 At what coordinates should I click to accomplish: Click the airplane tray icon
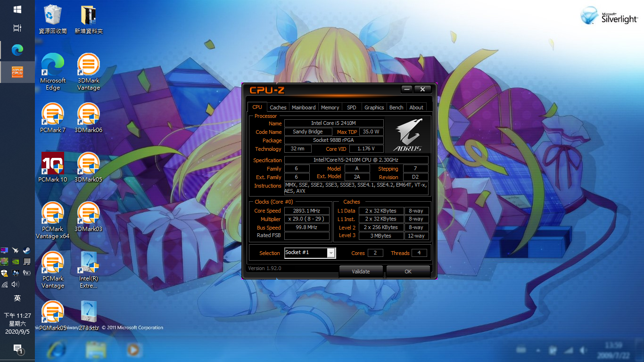pos(16,250)
